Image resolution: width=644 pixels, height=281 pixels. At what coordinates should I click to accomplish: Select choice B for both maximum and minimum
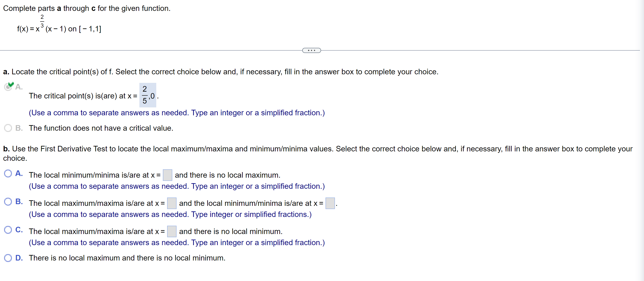8,202
